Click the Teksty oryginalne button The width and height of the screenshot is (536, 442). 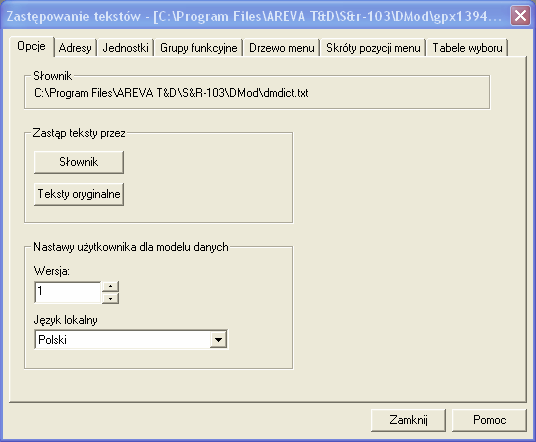(x=79, y=194)
